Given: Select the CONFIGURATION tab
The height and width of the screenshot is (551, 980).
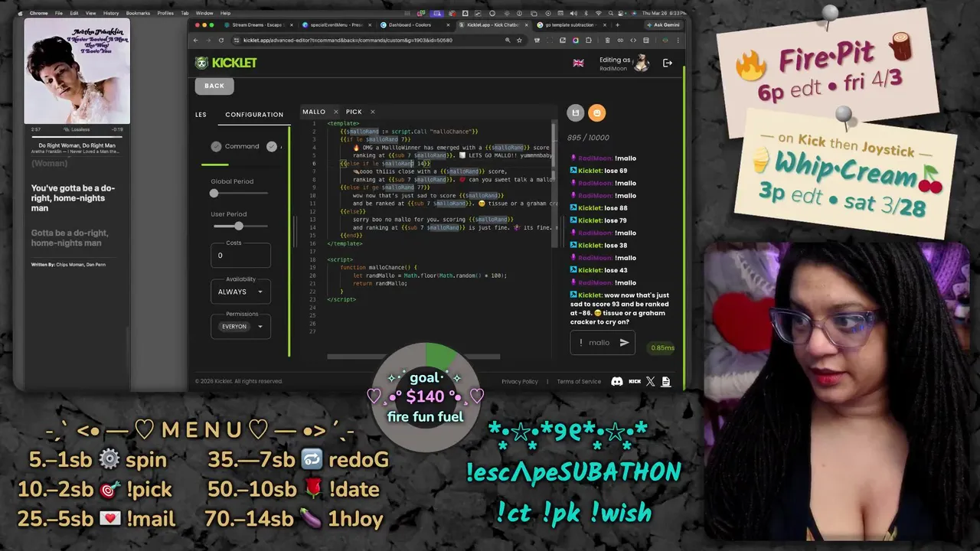Looking at the screenshot, I should pos(254,115).
